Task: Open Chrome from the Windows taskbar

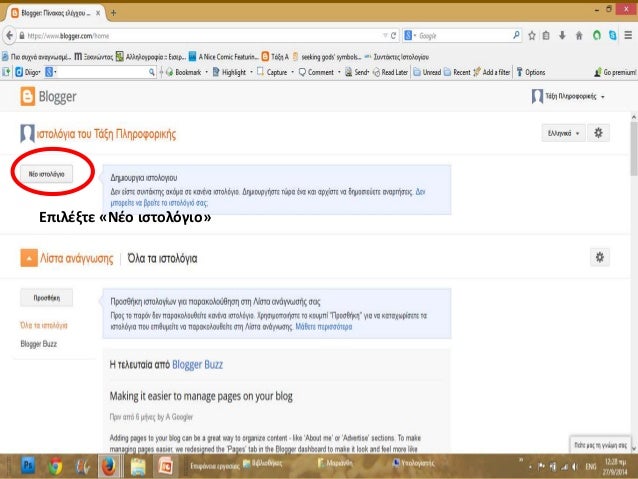Action: tap(54, 465)
